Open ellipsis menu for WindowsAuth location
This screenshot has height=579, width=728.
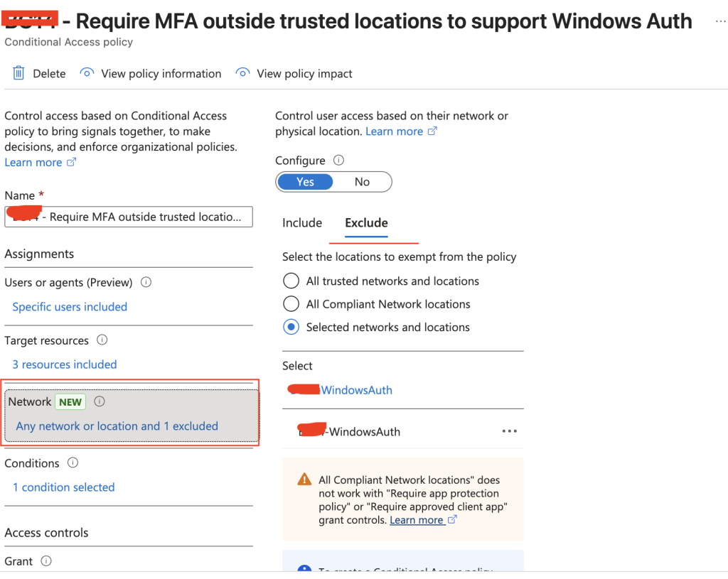[x=509, y=431]
